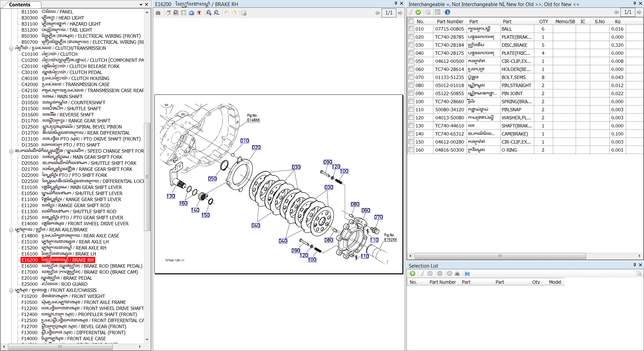Check the checkbox for part BALL 07715-00805

tap(411, 29)
